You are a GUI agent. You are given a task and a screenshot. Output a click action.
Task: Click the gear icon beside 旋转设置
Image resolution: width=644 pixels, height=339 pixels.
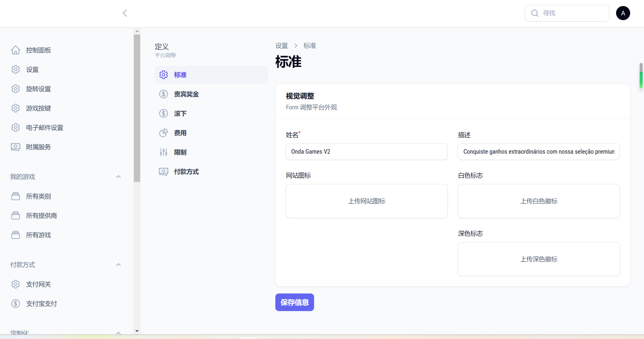point(15,89)
